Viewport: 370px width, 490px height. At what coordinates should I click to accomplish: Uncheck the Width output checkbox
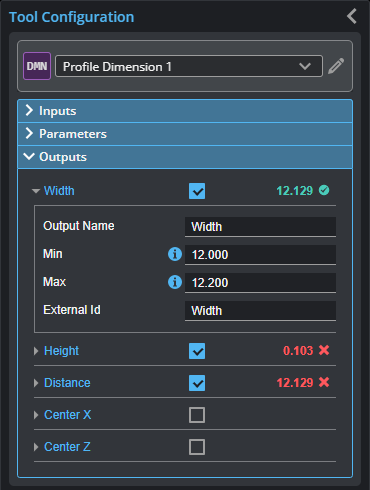point(197,191)
